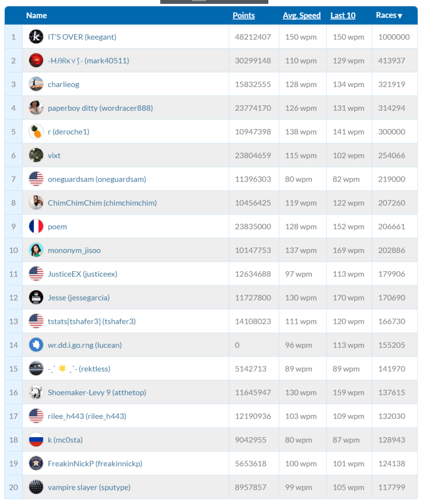The image size is (422, 504).
Task: Sort leaderboard by Avg. Speed header
Action: 301,15
